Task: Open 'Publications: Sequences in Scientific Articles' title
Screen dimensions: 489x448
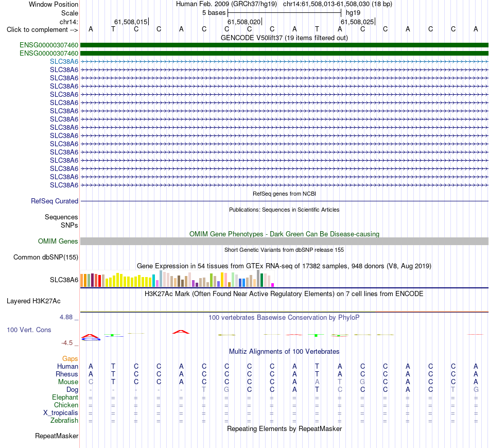Action: click(x=284, y=210)
